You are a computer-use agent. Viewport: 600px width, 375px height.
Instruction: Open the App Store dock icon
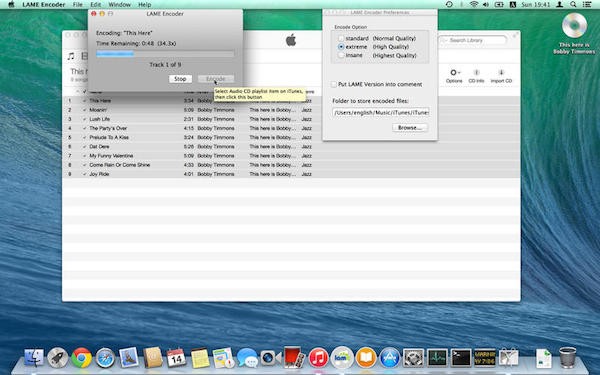pyautogui.click(x=390, y=358)
